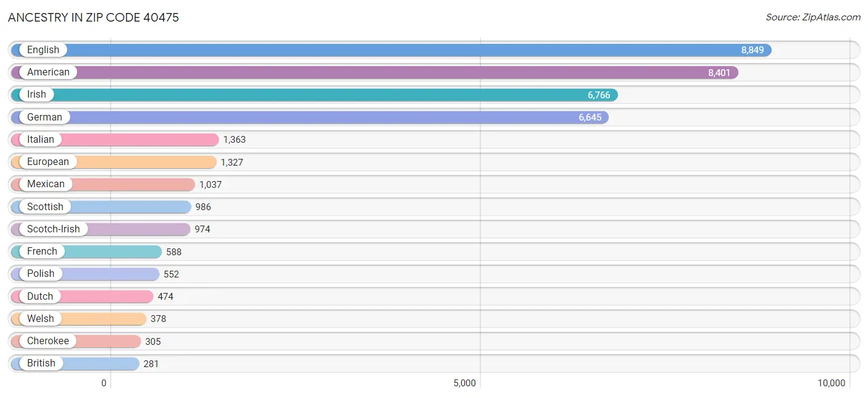Screen dimensions: 868x398
Task: Click the Irish bar label
Action: [x=36, y=95]
